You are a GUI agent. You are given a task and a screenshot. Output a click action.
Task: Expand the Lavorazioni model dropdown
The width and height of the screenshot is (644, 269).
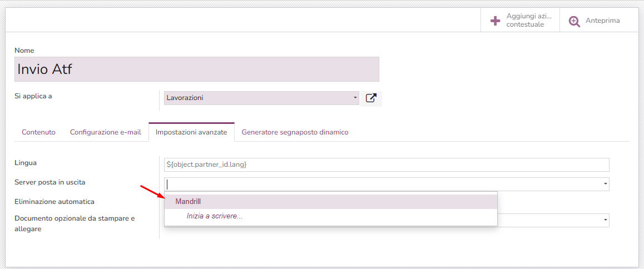(355, 98)
